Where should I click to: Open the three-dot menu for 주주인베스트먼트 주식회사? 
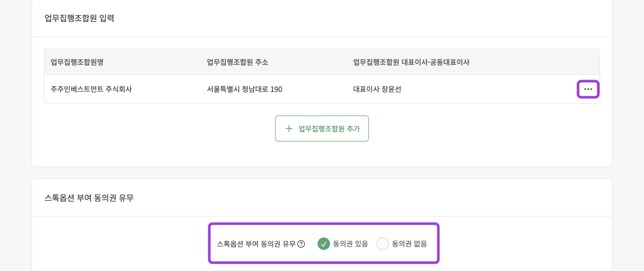pyautogui.click(x=588, y=89)
